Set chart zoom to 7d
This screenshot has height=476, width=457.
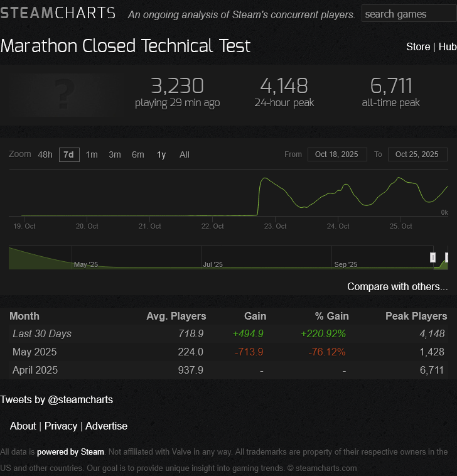pos(69,155)
